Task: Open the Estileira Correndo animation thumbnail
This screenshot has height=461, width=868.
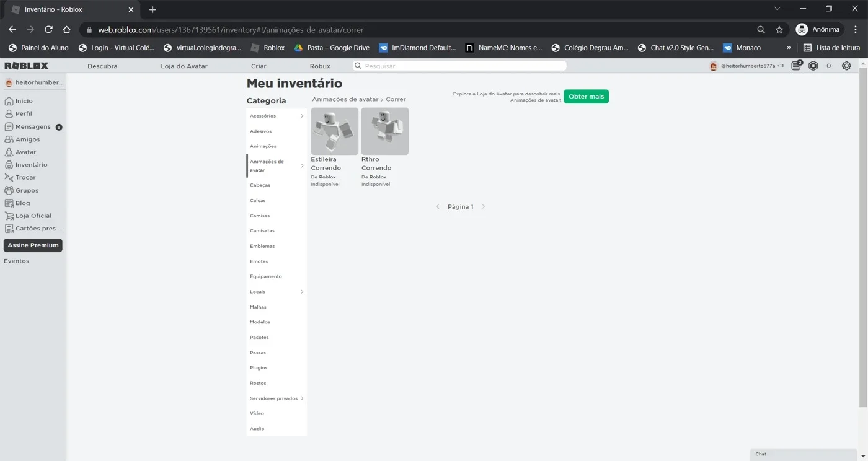Action: coord(335,131)
